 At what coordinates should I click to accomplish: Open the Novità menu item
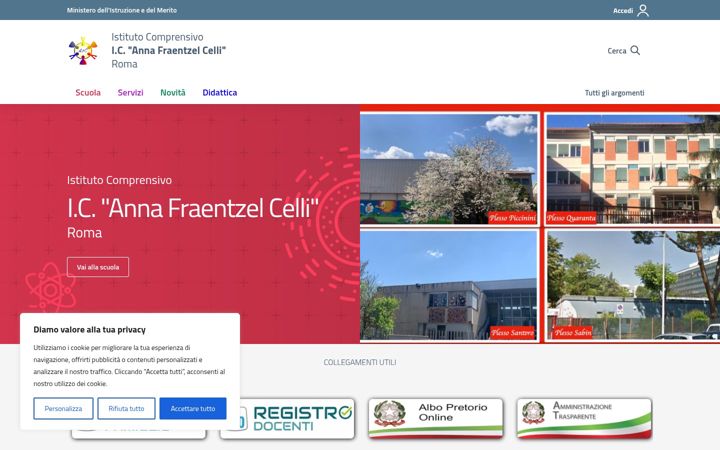(x=173, y=92)
